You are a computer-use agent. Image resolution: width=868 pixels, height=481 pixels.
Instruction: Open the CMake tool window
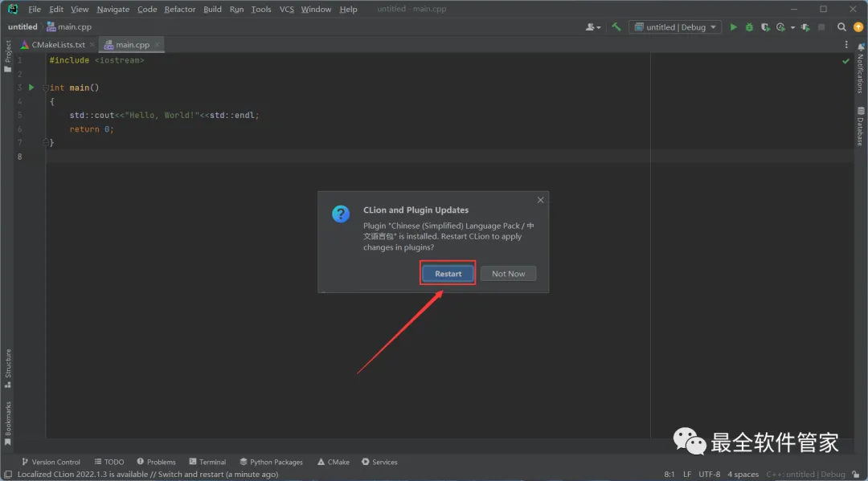(x=334, y=463)
